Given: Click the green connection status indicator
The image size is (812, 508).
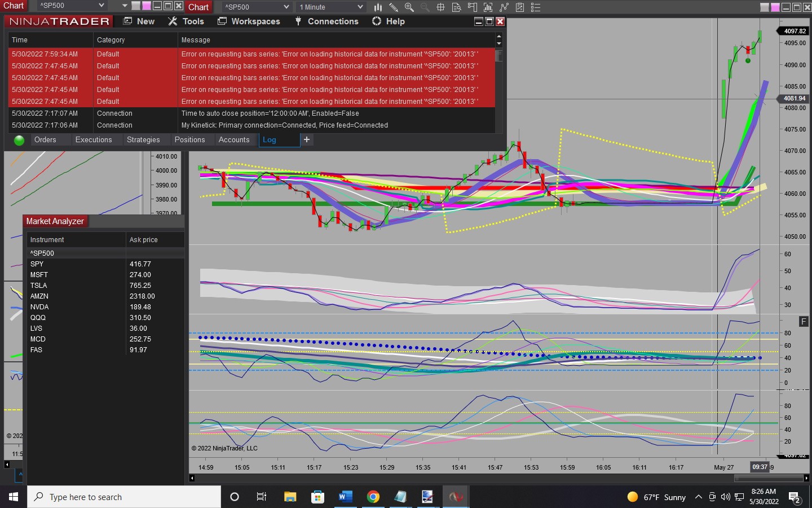Looking at the screenshot, I should [19, 140].
